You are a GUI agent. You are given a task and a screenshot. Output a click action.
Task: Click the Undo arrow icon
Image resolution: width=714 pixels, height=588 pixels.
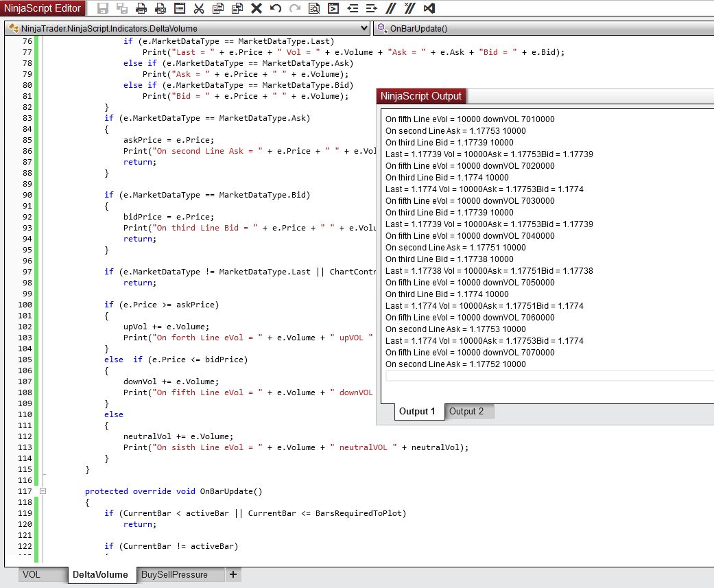pos(276,9)
